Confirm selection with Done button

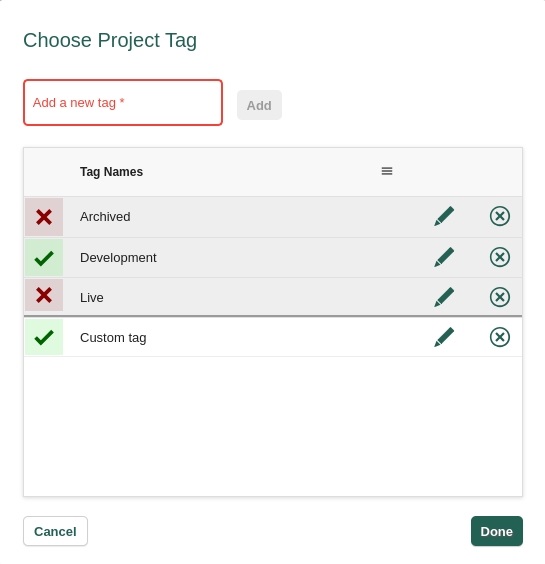(x=497, y=531)
